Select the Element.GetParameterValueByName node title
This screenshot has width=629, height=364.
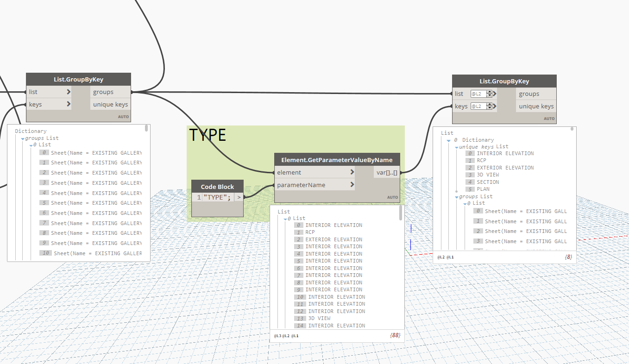337,160
